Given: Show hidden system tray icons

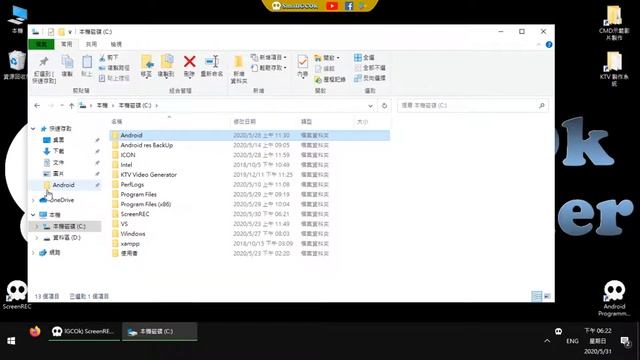Looking at the screenshot, I should point(547,341).
